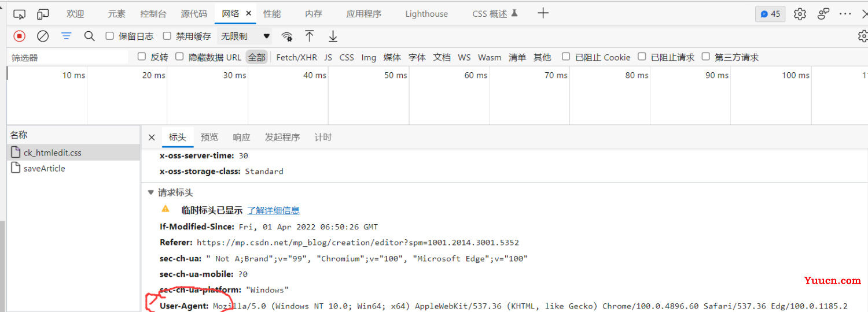Add a new tool tab with plus
The height and width of the screenshot is (312, 868).
[543, 13]
